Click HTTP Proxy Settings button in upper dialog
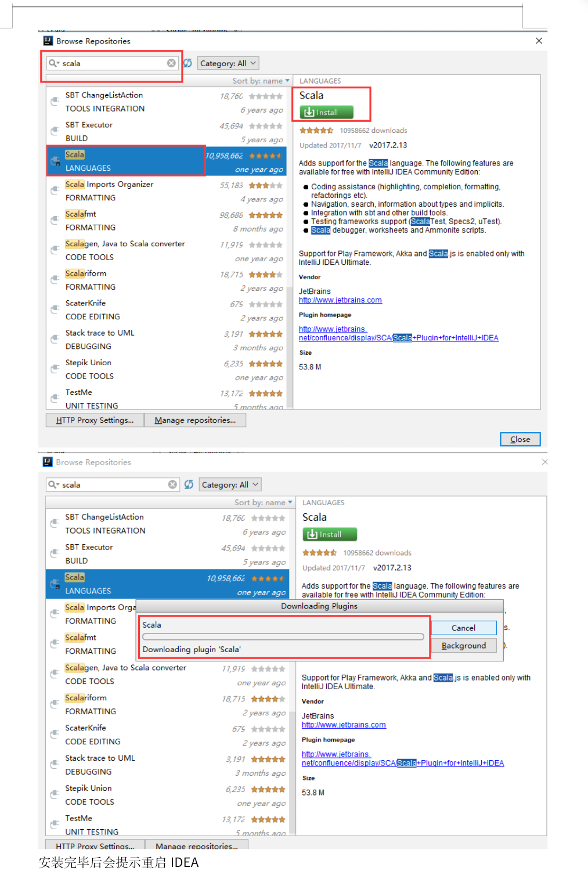The width and height of the screenshot is (588, 871). 95,420
